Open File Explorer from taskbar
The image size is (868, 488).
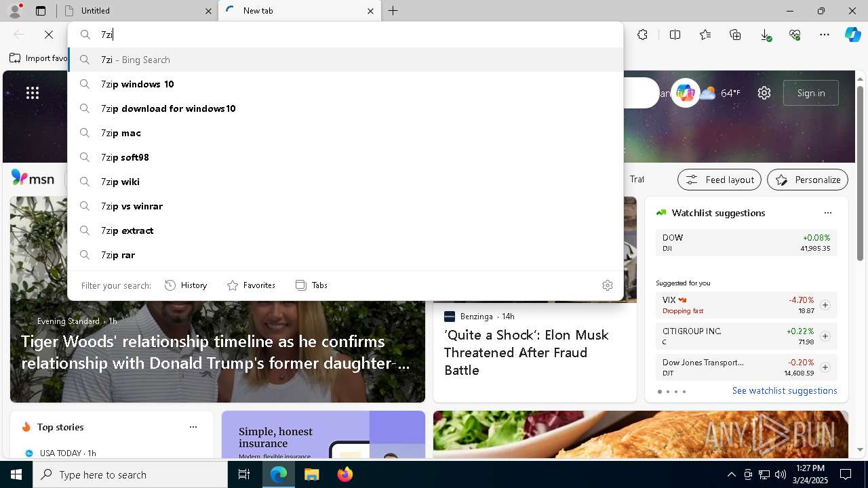click(x=311, y=474)
